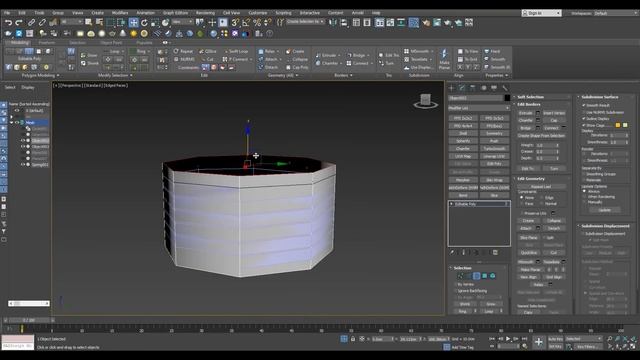Click the Make Planar ribbon icon
Image resolution: width=640 pixels, height=360 pixels.
point(444,58)
